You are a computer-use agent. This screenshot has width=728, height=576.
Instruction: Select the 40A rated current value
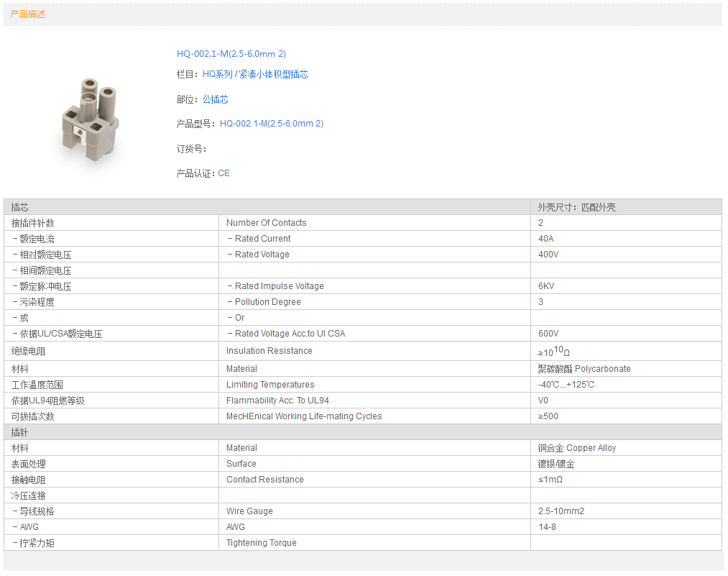click(x=546, y=239)
